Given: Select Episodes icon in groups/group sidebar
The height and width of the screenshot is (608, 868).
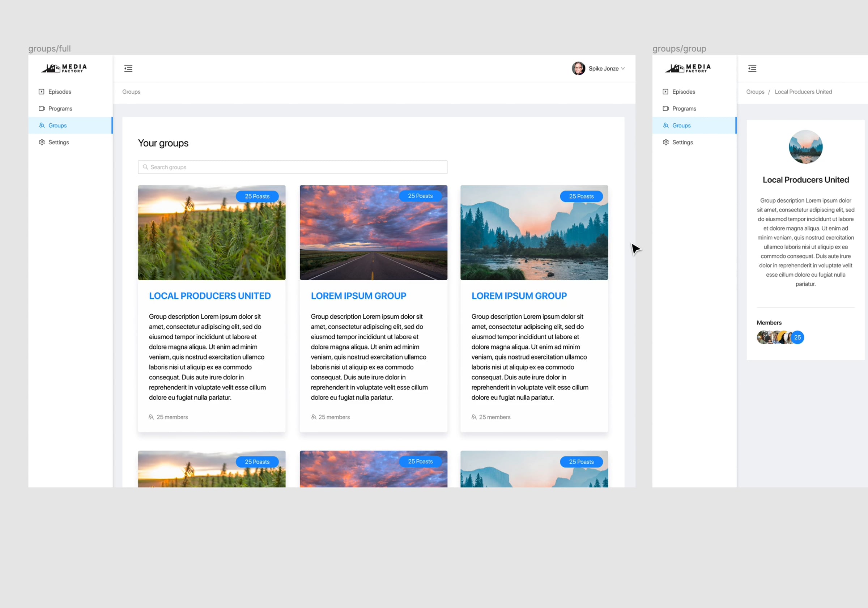Looking at the screenshot, I should (x=665, y=92).
